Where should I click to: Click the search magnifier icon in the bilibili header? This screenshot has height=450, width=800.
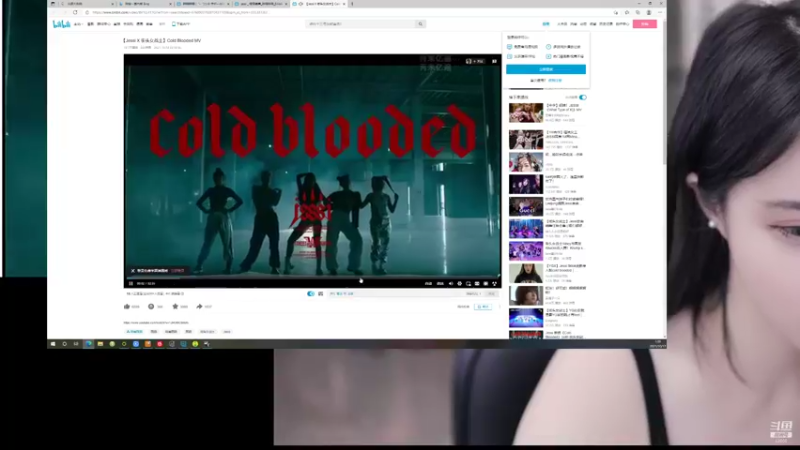420,24
